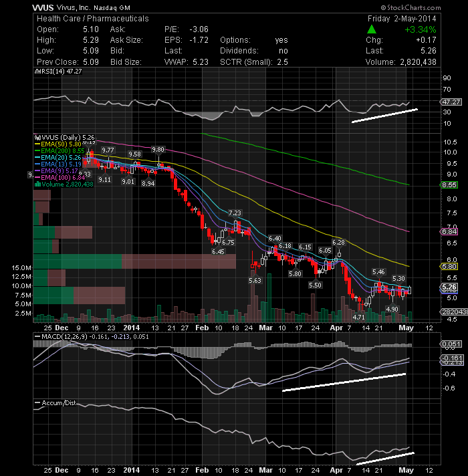Click the 6.28 peak price annotation
The height and width of the screenshot is (476, 468).
[338, 243]
